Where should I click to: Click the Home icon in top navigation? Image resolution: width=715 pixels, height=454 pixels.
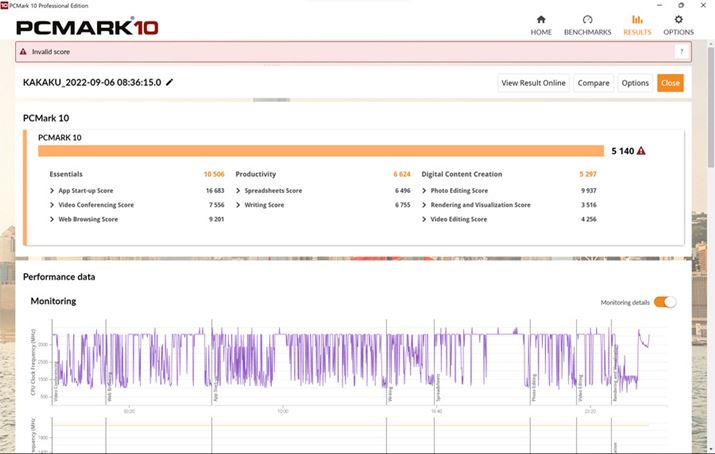click(x=541, y=19)
